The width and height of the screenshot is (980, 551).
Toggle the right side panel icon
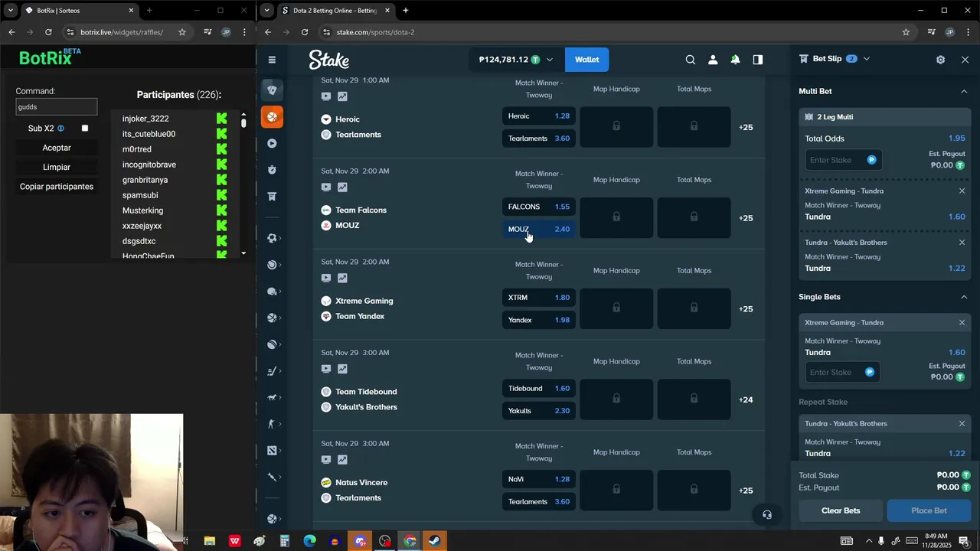click(x=758, y=60)
